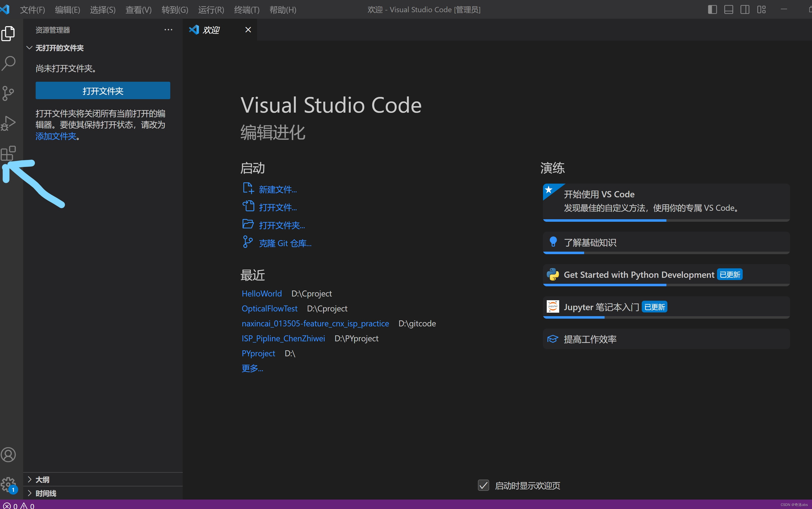Toggle the panel layout icon

(728, 9)
